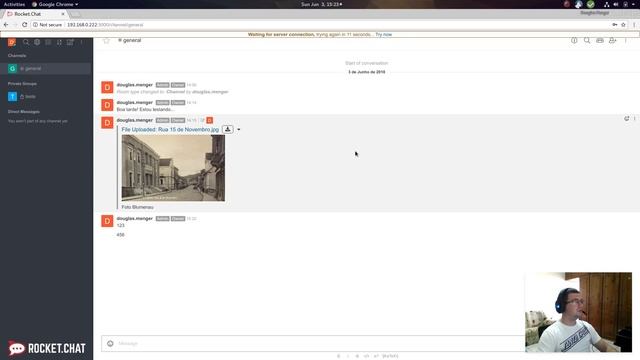The height and width of the screenshot is (360, 640).
Task: Open sidebar more options kebab
Action: coord(81,42)
